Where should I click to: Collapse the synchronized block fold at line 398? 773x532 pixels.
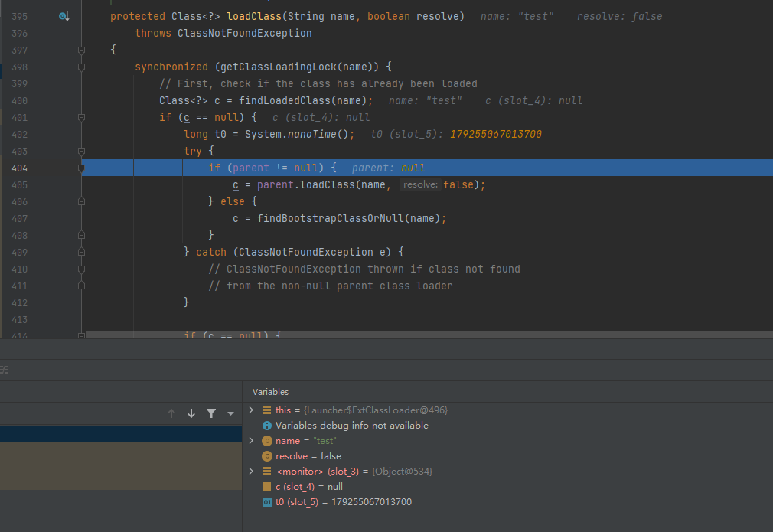[81, 67]
